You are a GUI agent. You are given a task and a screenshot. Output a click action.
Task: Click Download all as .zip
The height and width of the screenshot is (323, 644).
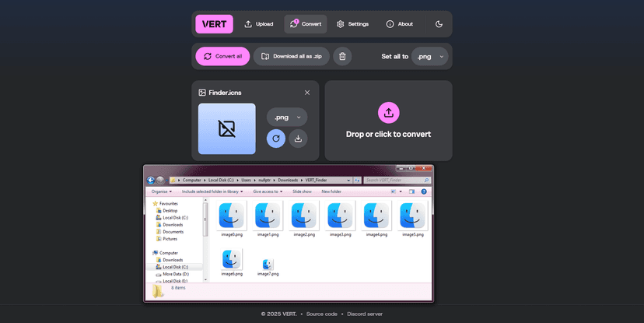[x=291, y=56]
